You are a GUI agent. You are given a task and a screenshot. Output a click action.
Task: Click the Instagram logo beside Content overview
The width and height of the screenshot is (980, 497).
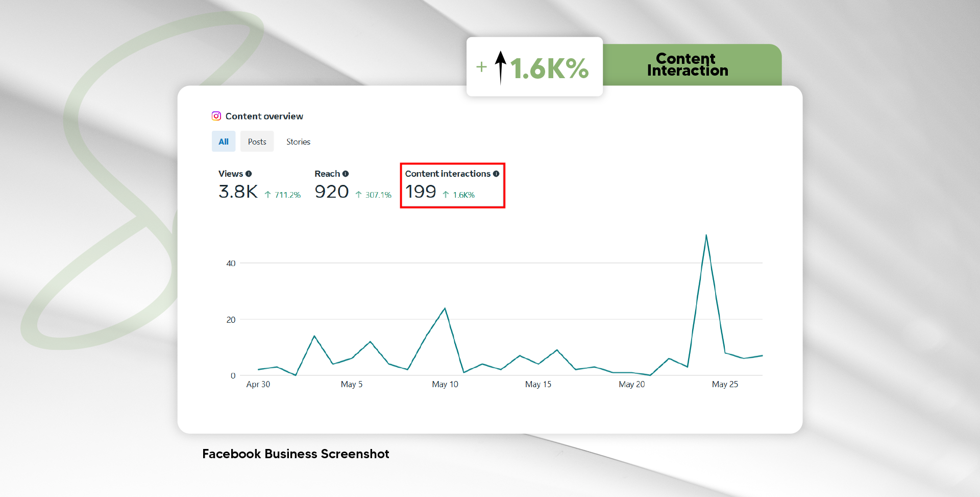[x=216, y=116]
